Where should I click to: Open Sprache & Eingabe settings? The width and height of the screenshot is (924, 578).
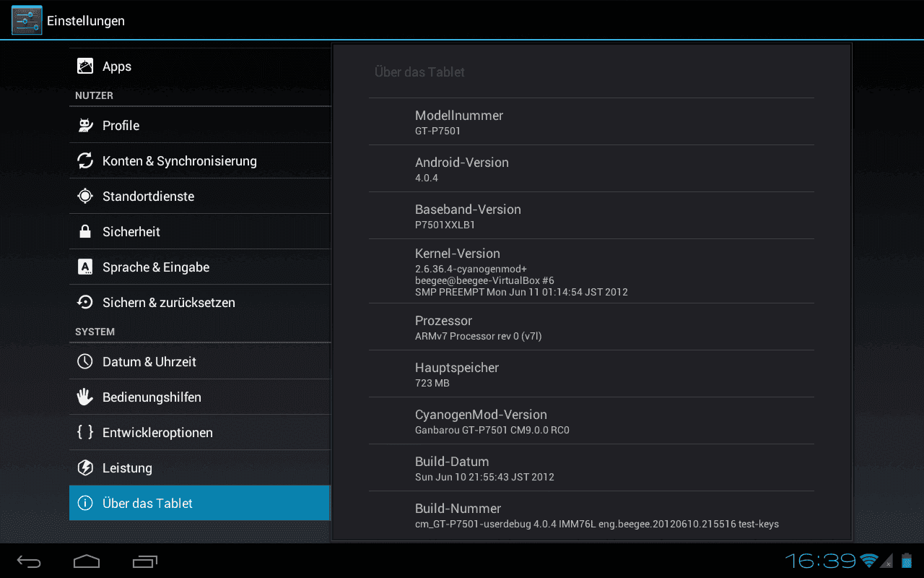(200, 267)
